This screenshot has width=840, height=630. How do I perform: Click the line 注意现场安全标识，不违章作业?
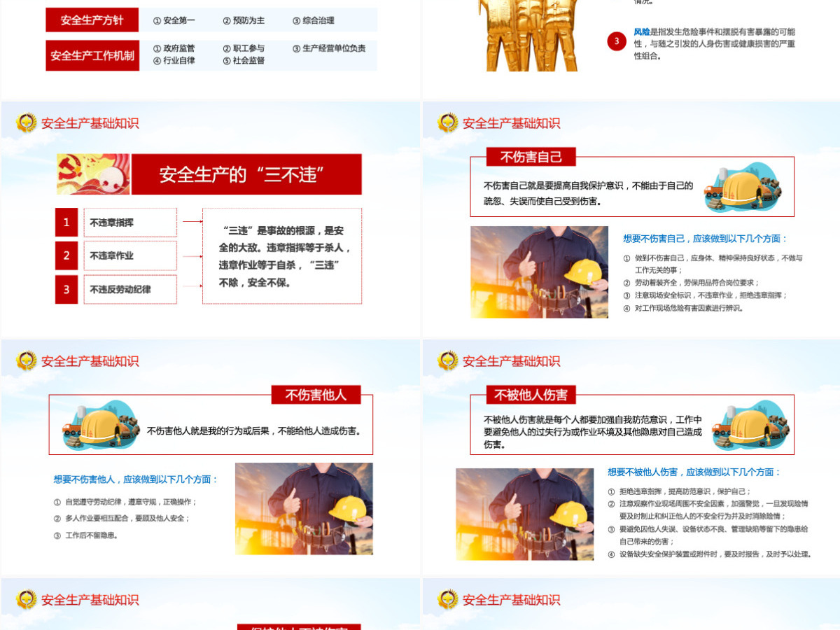click(x=705, y=295)
